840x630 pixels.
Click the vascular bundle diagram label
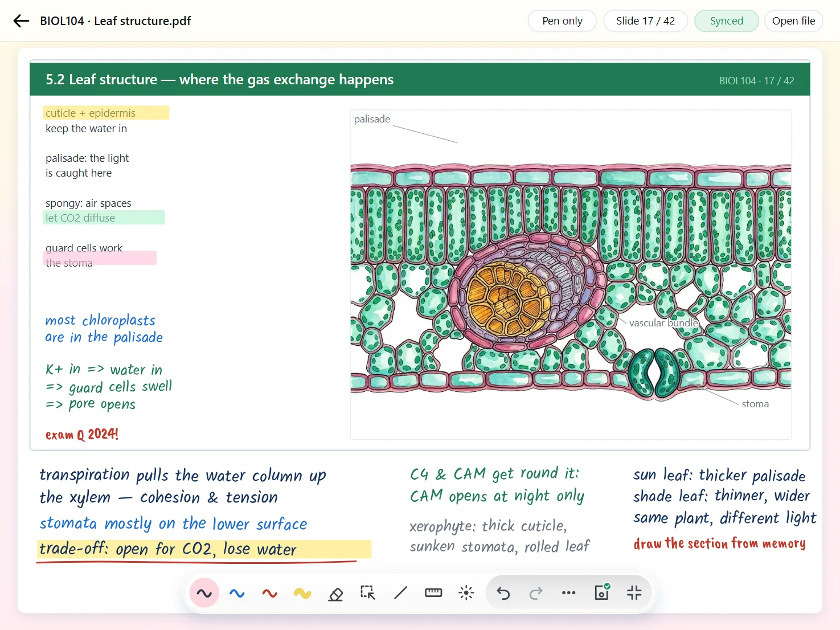point(663,323)
